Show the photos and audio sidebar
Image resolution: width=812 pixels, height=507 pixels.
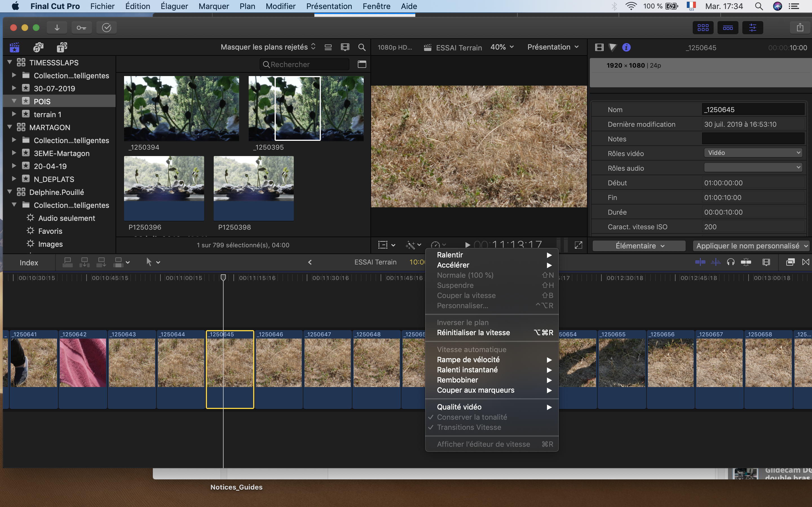click(x=38, y=47)
